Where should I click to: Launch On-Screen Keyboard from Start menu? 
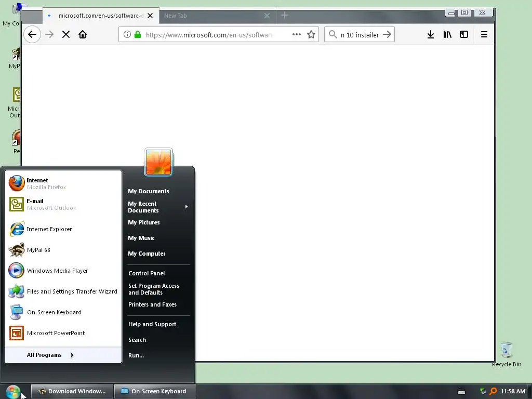[63, 312]
